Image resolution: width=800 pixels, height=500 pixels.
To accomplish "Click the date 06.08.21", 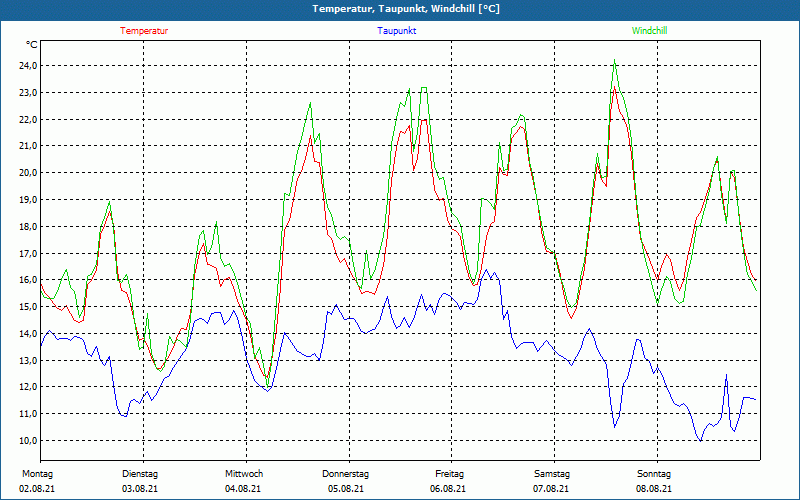I will (447, 489).
